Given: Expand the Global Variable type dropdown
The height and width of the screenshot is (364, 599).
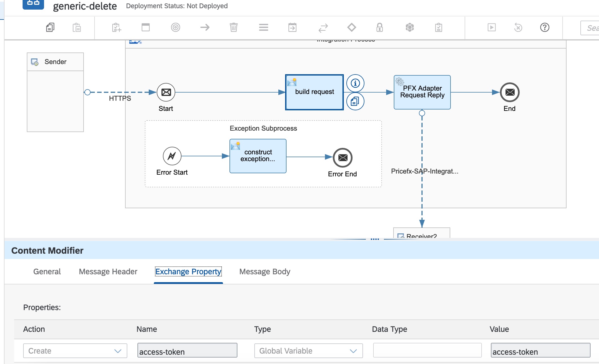Looking at the screenshot, I should point(308,351).
